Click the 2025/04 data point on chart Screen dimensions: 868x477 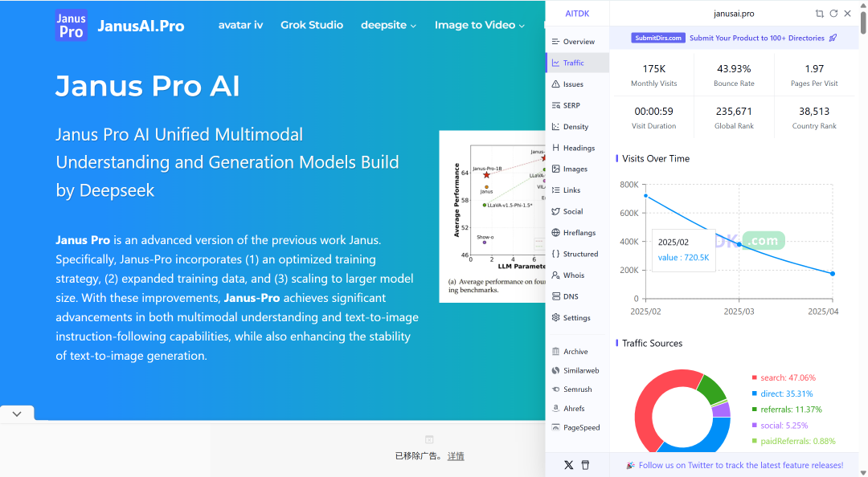click(833, 273)
